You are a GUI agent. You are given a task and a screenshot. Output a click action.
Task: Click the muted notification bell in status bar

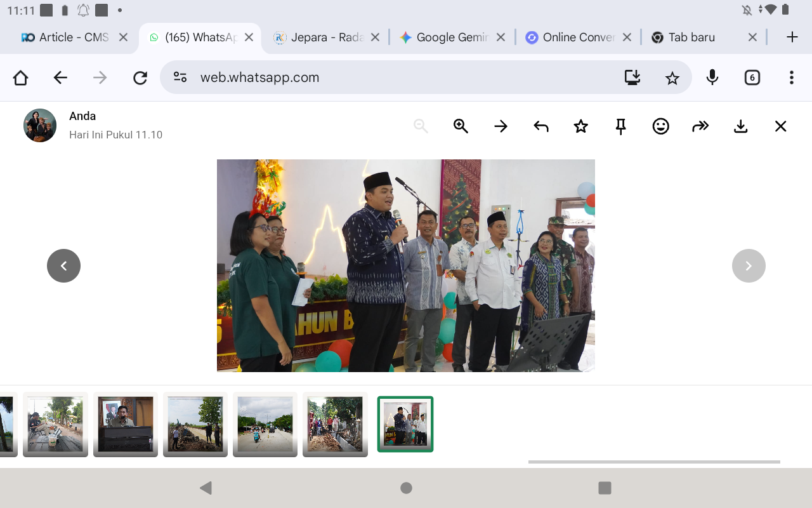(x=747, y=10)
